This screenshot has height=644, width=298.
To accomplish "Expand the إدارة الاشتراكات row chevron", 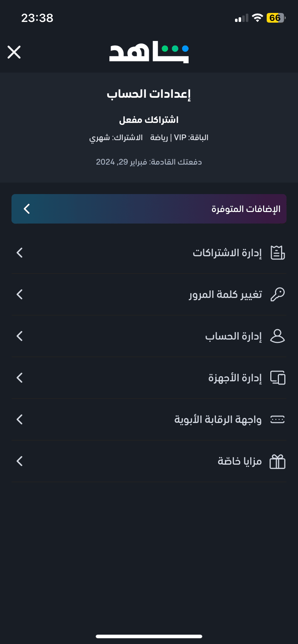I will tap(20, 253).
